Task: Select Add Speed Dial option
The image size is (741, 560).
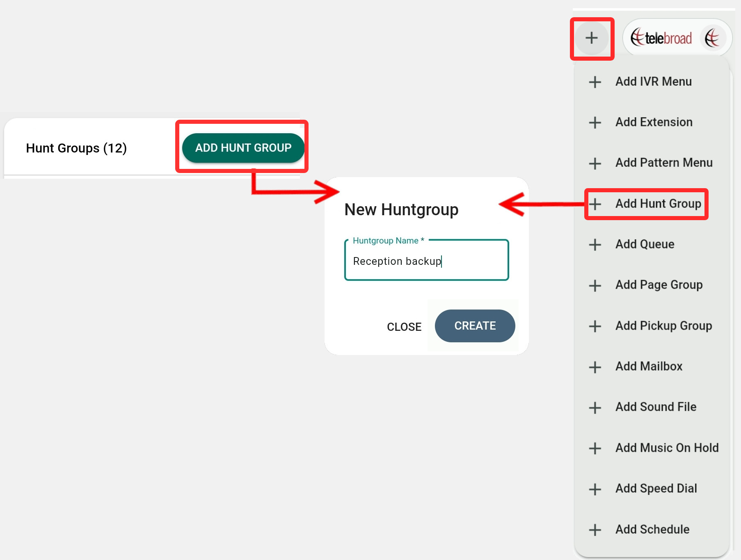Action: (652, 489)
